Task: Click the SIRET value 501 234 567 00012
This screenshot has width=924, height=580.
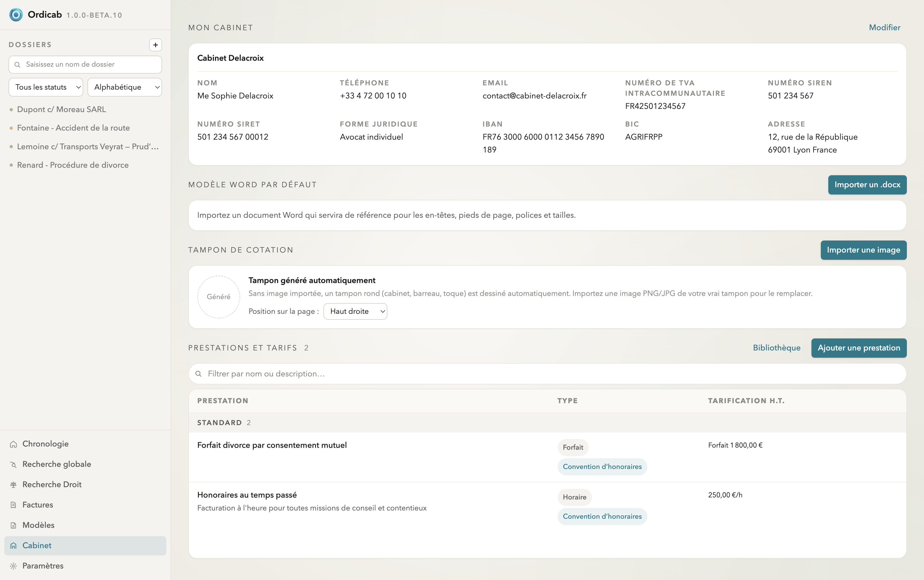Action: [x=233, y=137]
